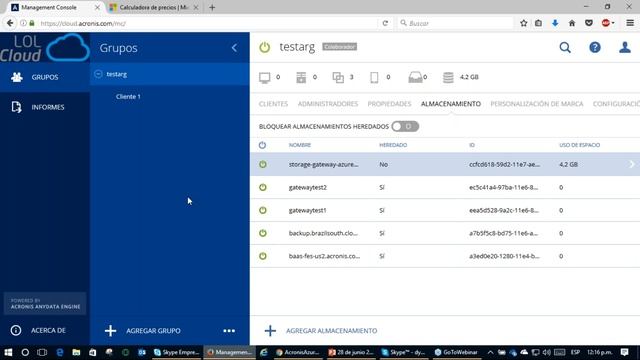Click the virtual machines count icon
Image resolution: width=640 pixels, height=360 pixels.
pos(338,77)
